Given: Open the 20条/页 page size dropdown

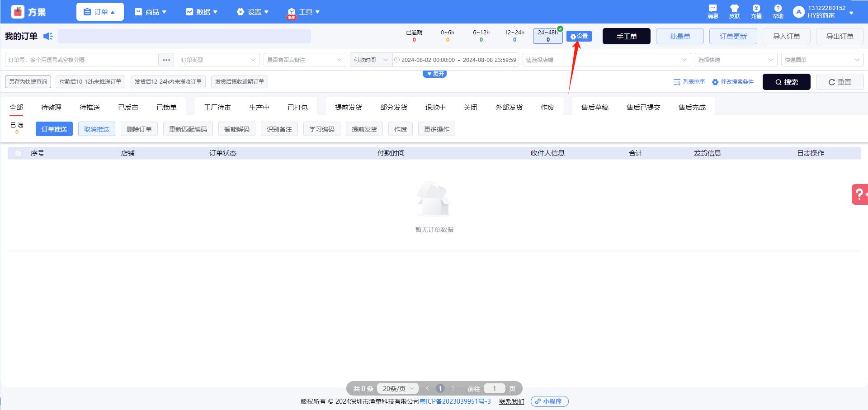Looking at the screenshot, I should click(x=398, y=388).
